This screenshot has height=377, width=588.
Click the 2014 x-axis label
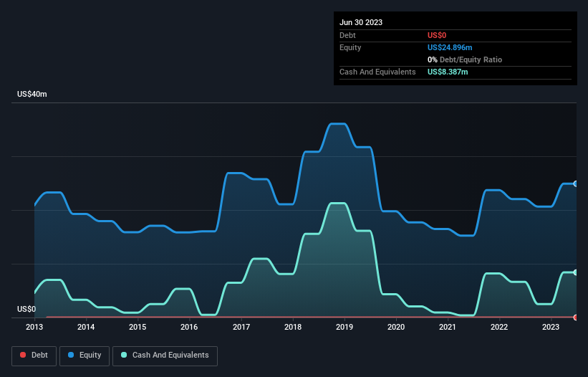click(x=86, y=327)
